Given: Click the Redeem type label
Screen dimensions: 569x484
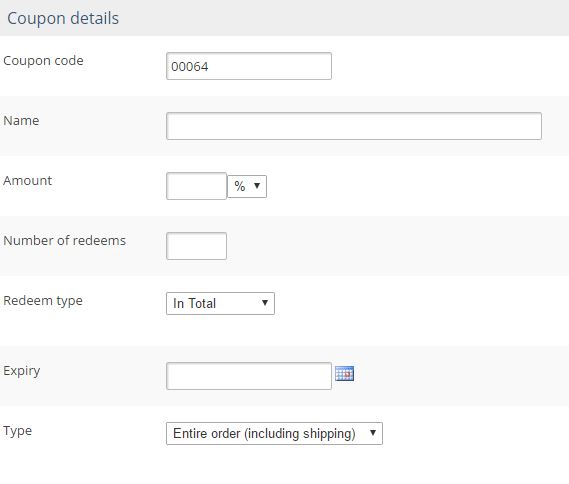Looking at the screenshot, I should [43, 301].
